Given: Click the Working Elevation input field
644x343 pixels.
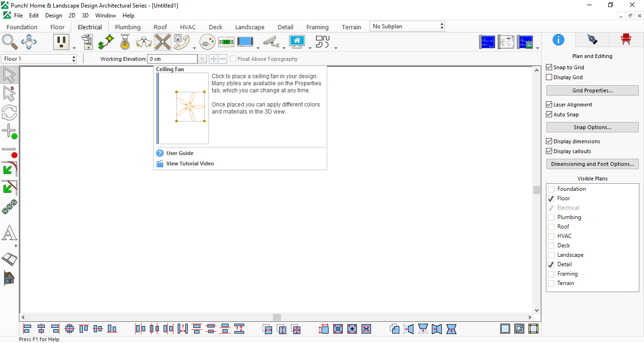Looking at the screenshot, I should tap(172, 59).
